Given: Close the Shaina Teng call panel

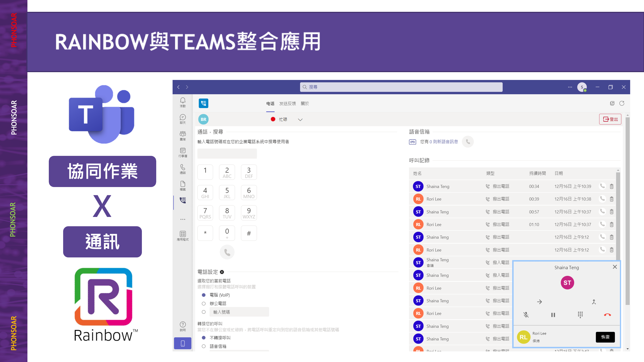Looking at the screenshot, I should (x=615, y=267).
